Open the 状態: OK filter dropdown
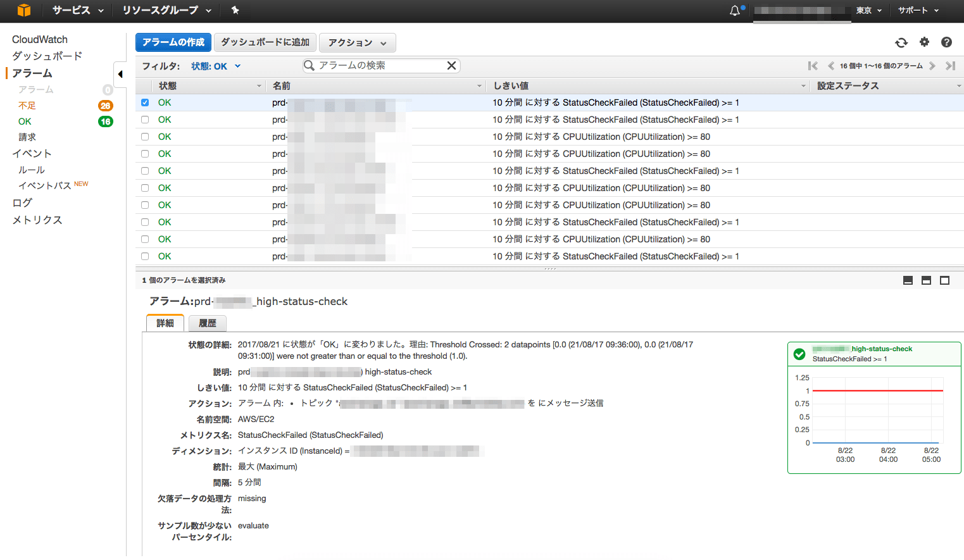The height and width of the screenshot is (560, 964). (x=216, y=66)
